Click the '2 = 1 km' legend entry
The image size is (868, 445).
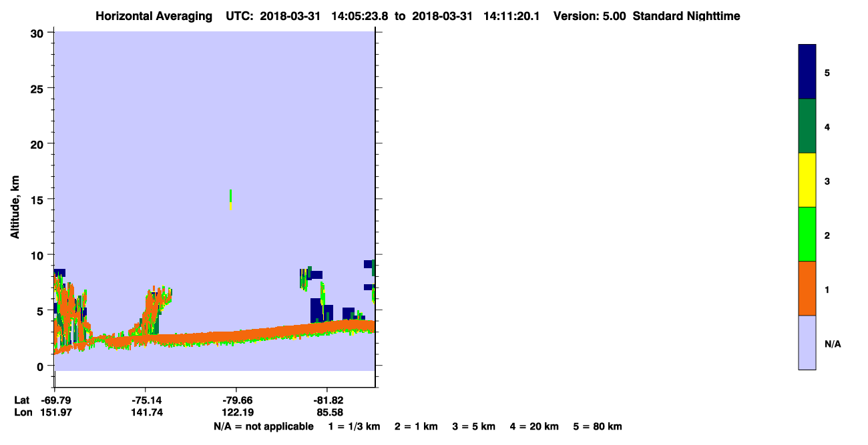tap(416, 426)
